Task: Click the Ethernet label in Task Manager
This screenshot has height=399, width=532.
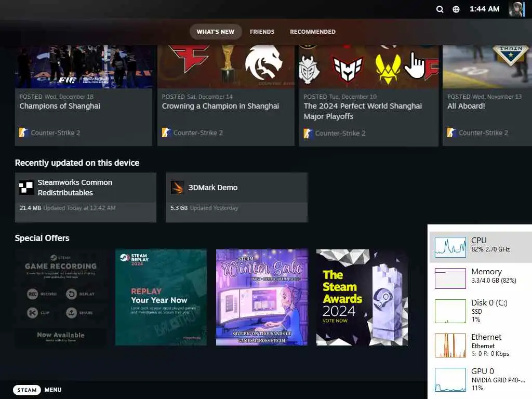Action: [x=486, y=337]
